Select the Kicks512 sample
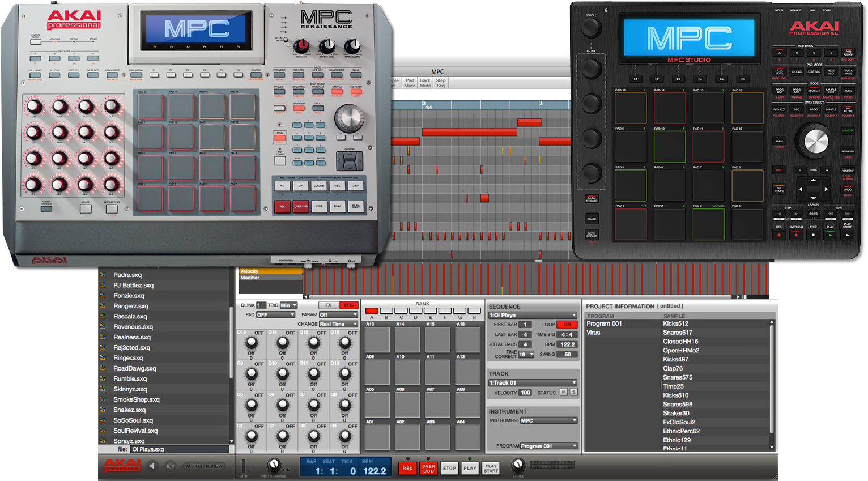This screenshot has height=481, width=868. coord(676,323)
